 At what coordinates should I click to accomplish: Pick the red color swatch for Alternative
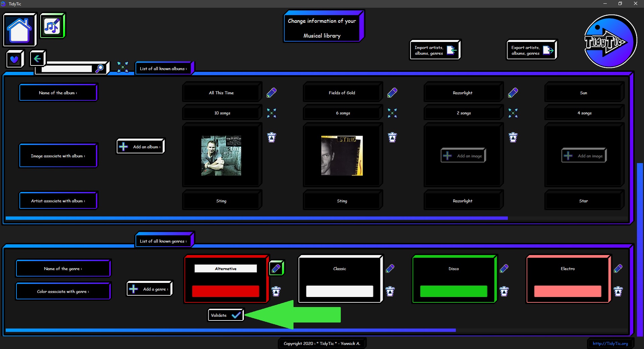tap(226, 291)
